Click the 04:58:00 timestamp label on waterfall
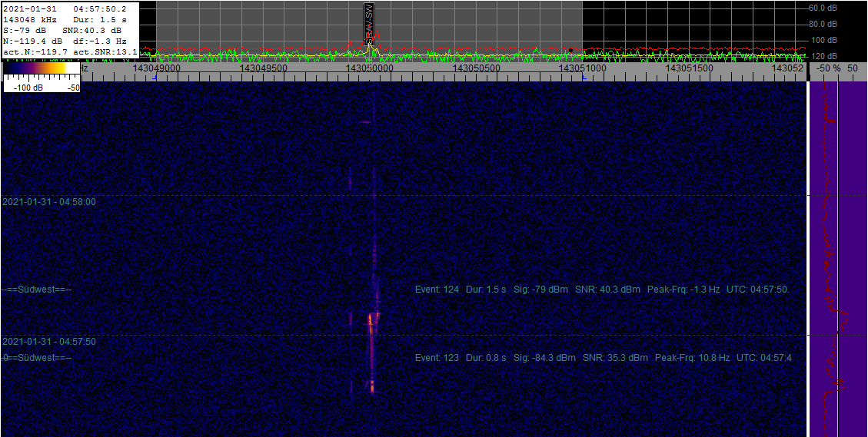Viewport: 868px width, 437px height. (x=49, y=202)
